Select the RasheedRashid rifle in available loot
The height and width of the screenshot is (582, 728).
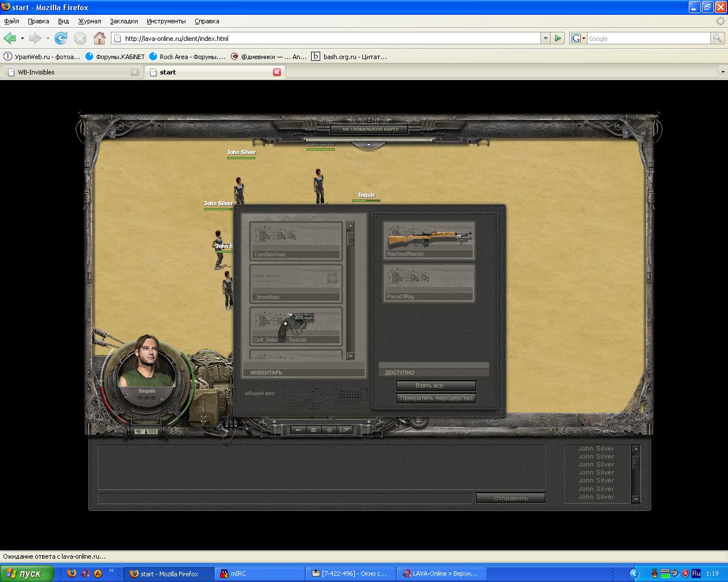428,240
